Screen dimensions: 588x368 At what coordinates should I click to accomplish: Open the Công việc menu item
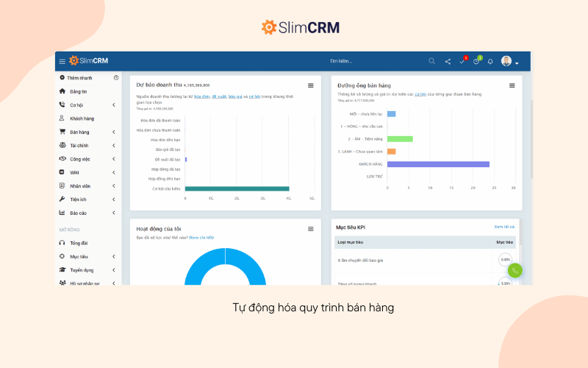point(80,159)
